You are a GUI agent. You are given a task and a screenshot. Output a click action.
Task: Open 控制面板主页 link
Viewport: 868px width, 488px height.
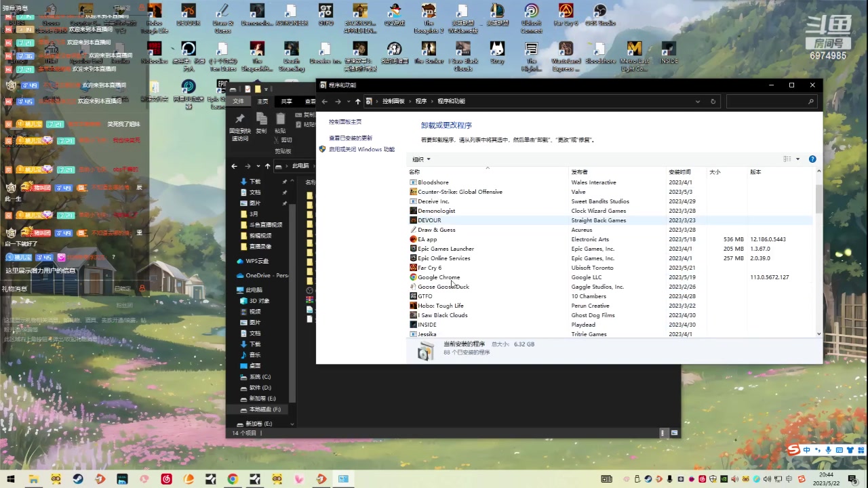point(345,122)
